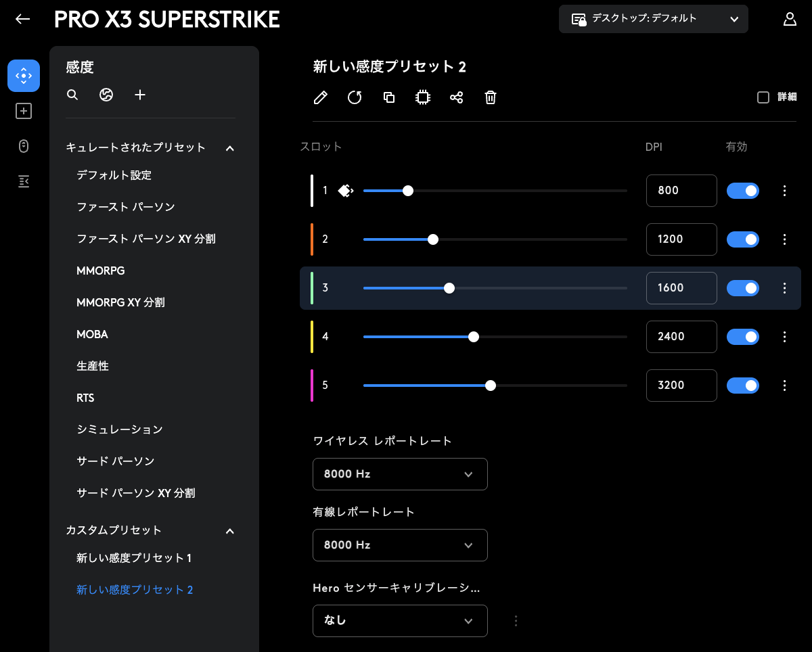
Task: Disable the slot 4 2400 DPI toggle
Action: pyautogui.click(x=743, y=337)
